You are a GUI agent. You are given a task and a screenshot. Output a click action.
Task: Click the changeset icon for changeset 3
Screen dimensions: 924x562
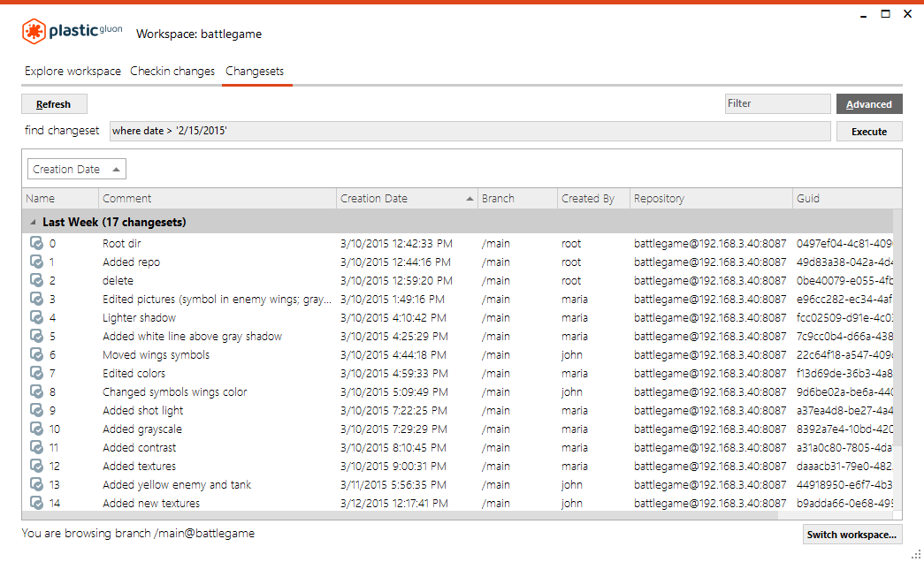click(x=36, y=299)
